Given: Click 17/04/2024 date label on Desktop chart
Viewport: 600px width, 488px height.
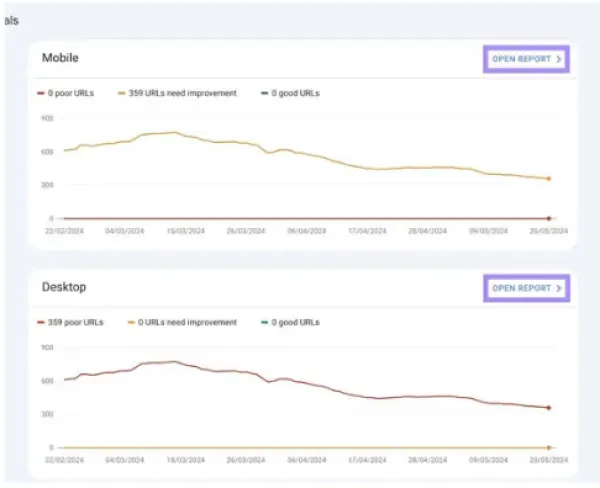Looking at the screenshot, I should pos(367,460).
